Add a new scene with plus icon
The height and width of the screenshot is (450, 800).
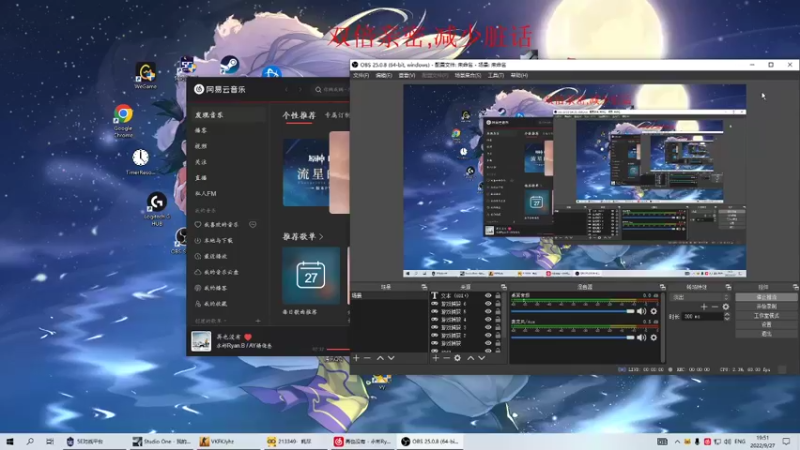(356, 358)
